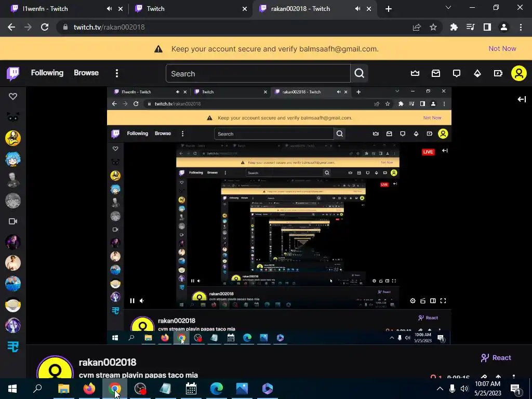Open system volume speaker icon
The image size is (532, 399).
pos(464,389)
